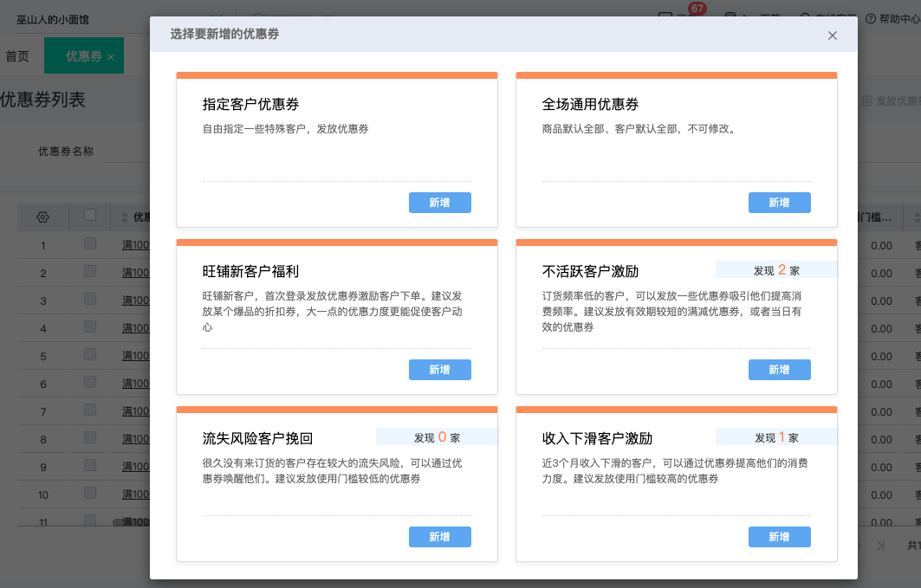Image resolution: width=921 pixels, height=588 pixels.
Task: Click 新增 on 指定客户优惠券 card
Action: 440,203
